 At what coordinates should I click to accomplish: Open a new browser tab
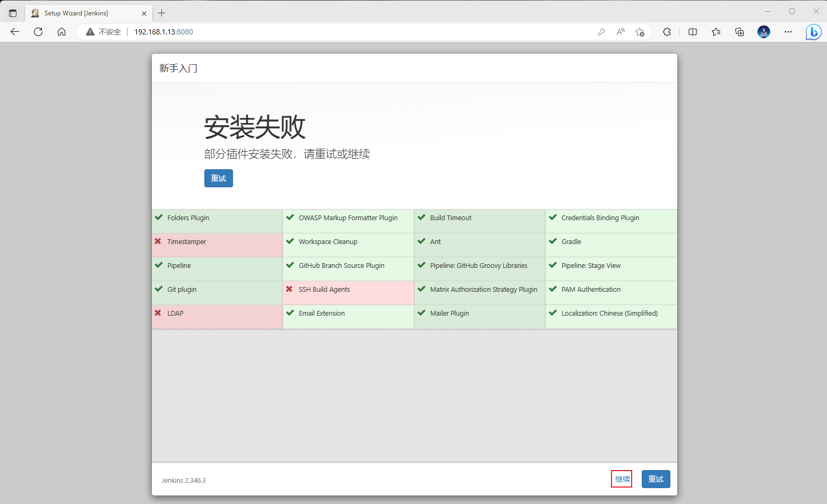[x=162, y=13]
